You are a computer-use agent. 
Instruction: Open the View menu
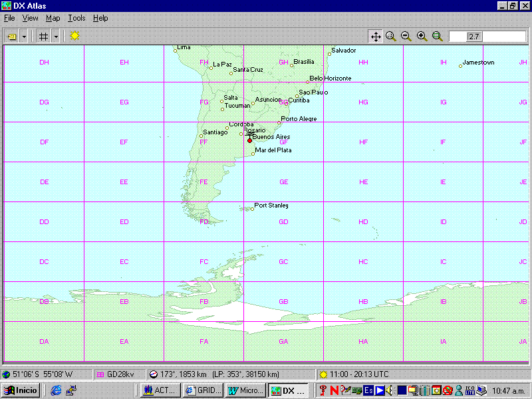[30, 18]
